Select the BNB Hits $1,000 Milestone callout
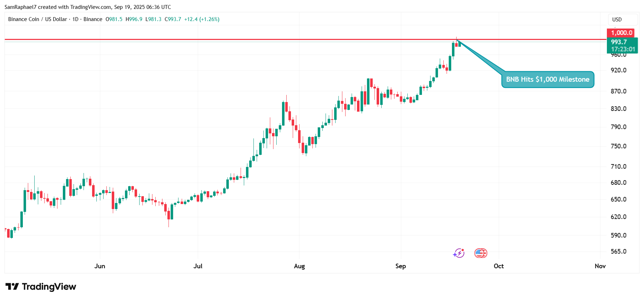Screen dimensions: 644x300 tap(548, 80)
